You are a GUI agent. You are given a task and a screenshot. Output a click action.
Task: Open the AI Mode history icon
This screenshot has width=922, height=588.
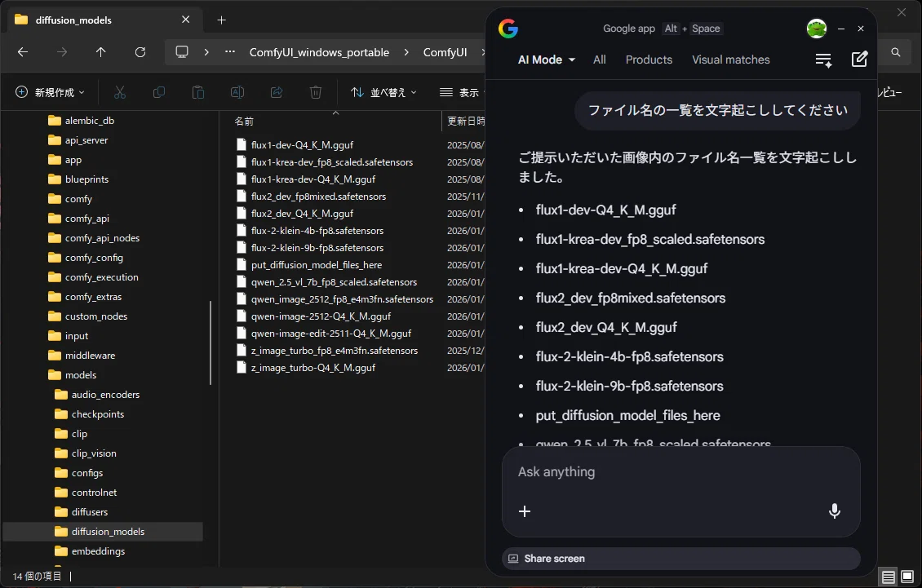click(x=823, y=60)
